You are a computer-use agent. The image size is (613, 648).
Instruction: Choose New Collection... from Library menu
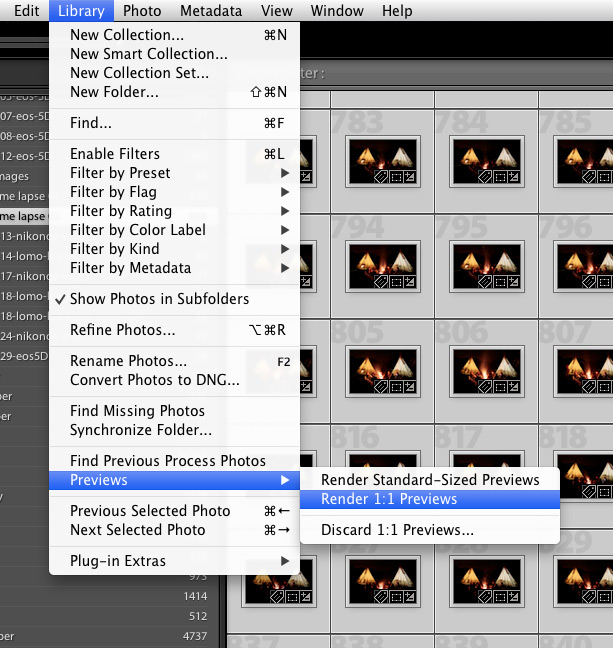tap(174, 35)
